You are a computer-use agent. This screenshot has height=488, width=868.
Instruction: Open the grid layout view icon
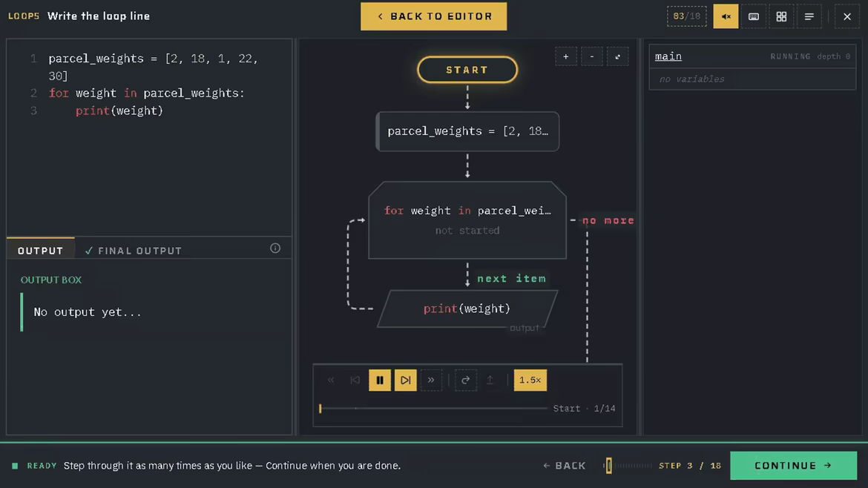(781, 16)
